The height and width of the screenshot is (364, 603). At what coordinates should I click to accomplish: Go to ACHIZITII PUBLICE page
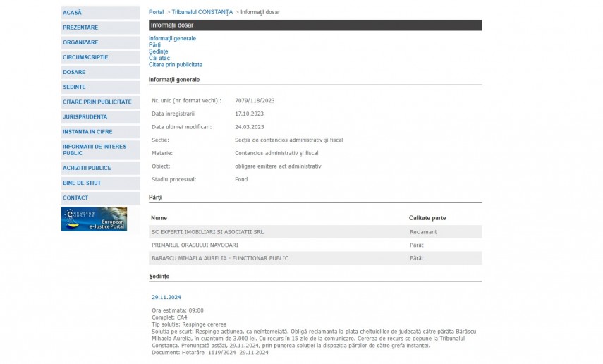(x=87, y=168)
